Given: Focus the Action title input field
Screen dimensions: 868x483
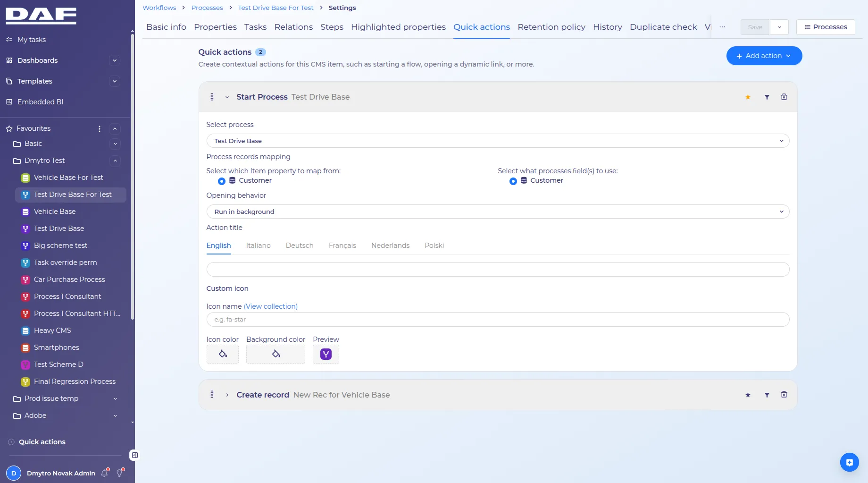Looking at the screenshot, I should click(498, 270).
